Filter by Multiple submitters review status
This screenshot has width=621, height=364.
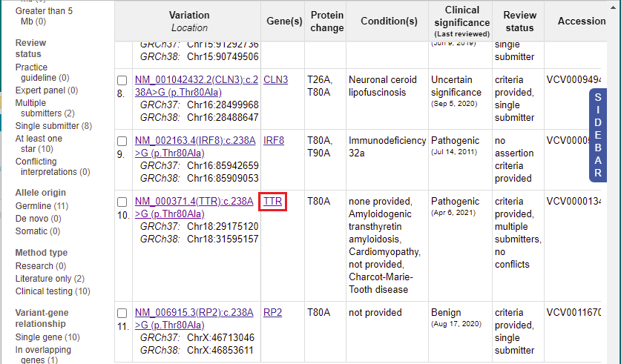(x=45, y=108)
